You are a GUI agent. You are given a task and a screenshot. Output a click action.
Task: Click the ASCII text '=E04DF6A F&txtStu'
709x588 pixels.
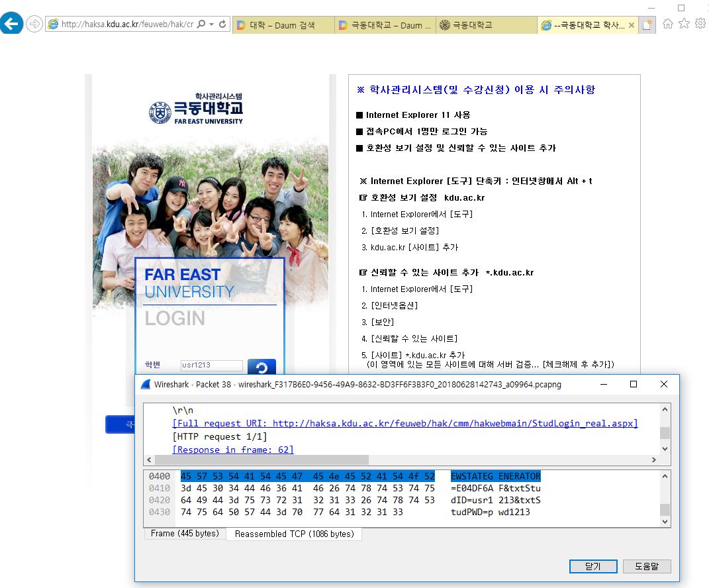coord(496,488)
